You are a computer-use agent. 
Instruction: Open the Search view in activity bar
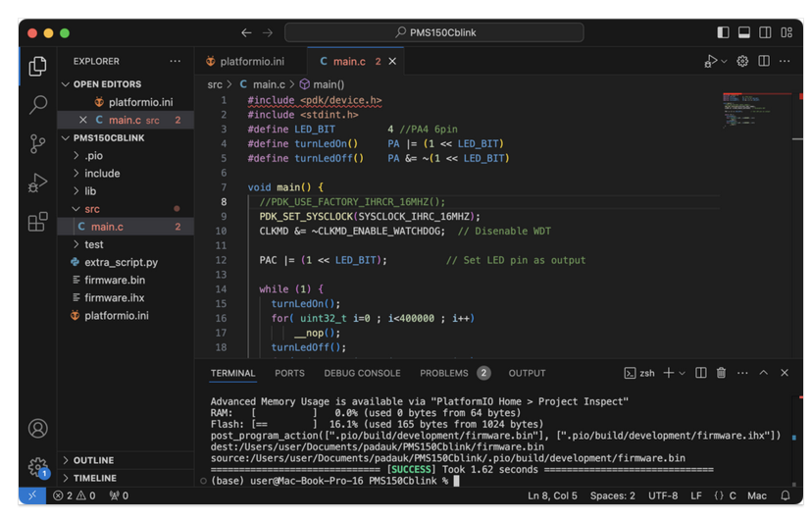click(37, 104)
